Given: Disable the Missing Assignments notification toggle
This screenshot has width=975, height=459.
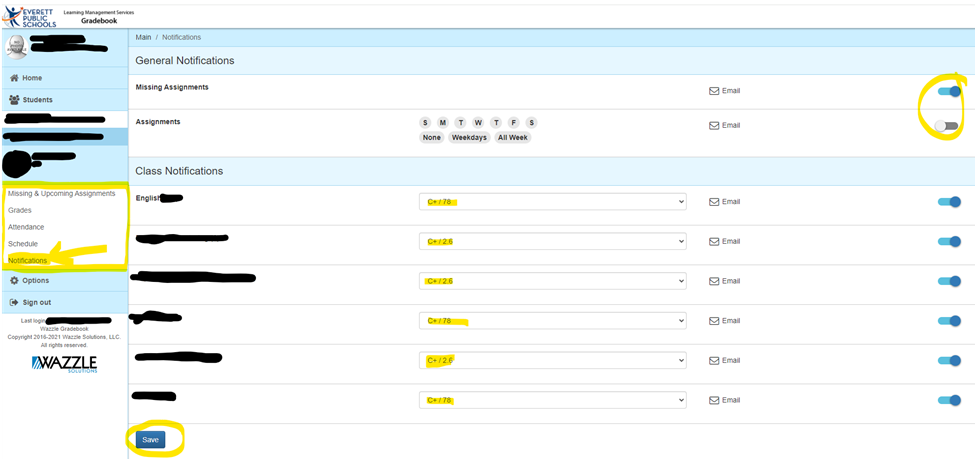Looking at the screenshot, I should pyautogui.click(x=948, y=92).
